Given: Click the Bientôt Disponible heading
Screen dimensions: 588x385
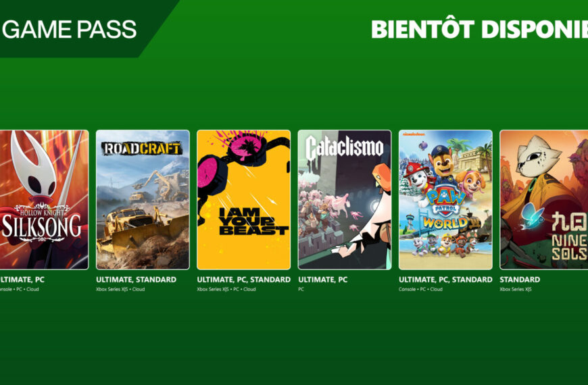Looking at the screenshot, I should 479,29.
